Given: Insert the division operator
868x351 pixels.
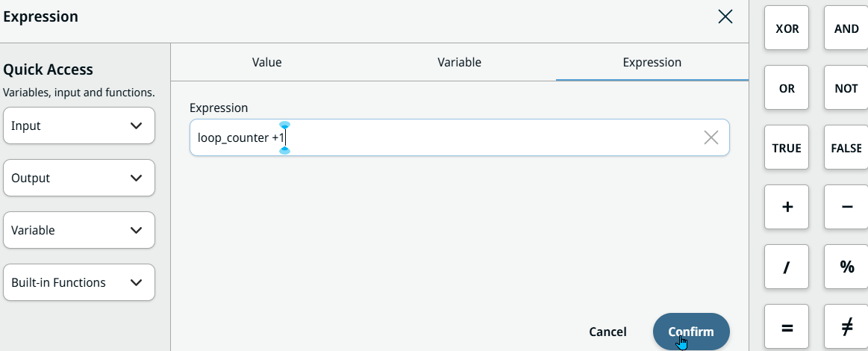Looking at the screenshot, I should [787, 267].
